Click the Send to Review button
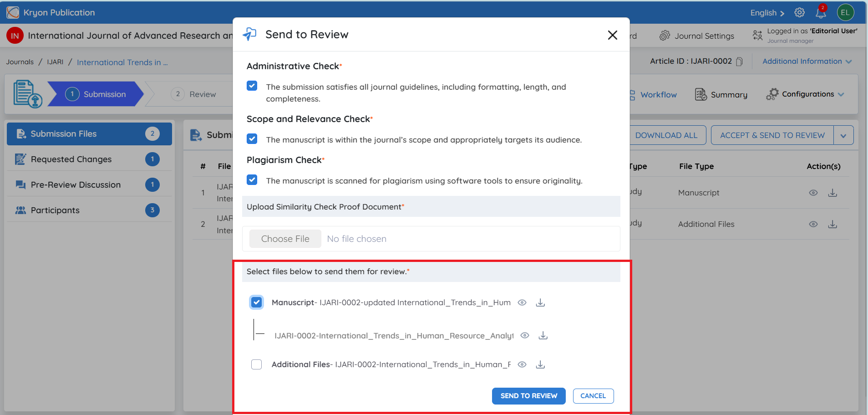This screenshot has height=415, width=868. pyautogui.click(x=528, y=396)
